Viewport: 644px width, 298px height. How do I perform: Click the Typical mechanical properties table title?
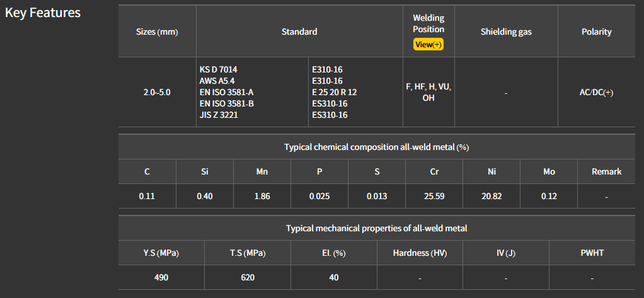[x=377, y=228]
